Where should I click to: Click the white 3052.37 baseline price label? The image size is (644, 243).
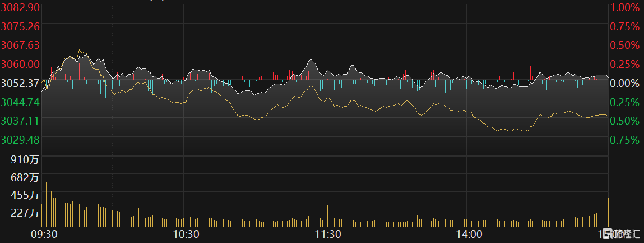tap(20, 82)
